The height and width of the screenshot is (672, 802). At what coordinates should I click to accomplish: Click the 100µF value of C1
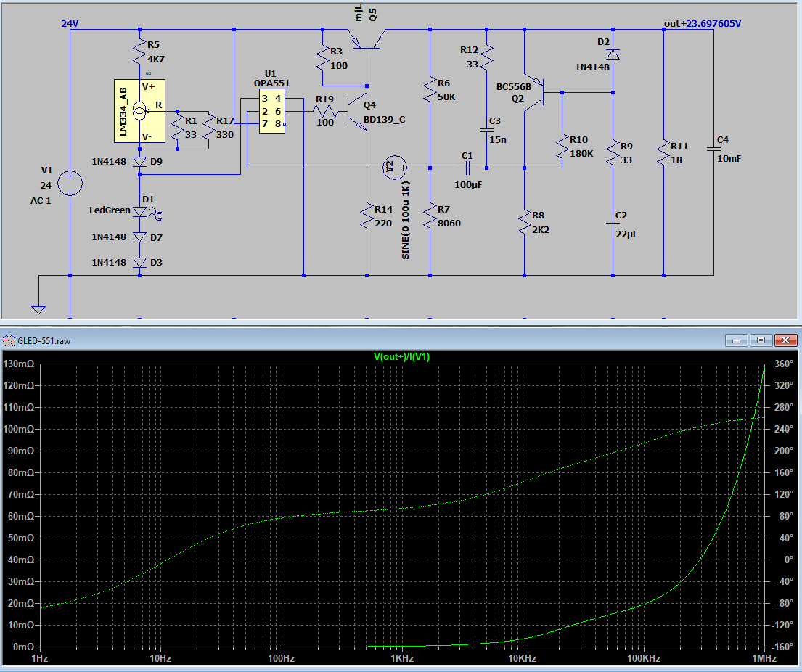click(468, 184)
